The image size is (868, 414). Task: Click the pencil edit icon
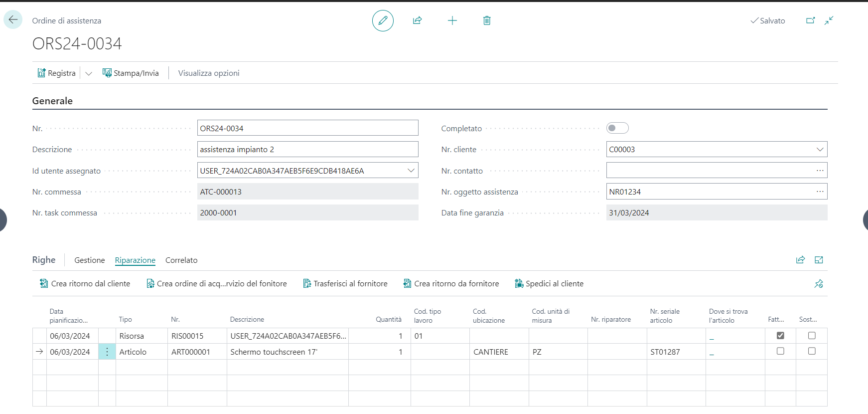[383, 20]
